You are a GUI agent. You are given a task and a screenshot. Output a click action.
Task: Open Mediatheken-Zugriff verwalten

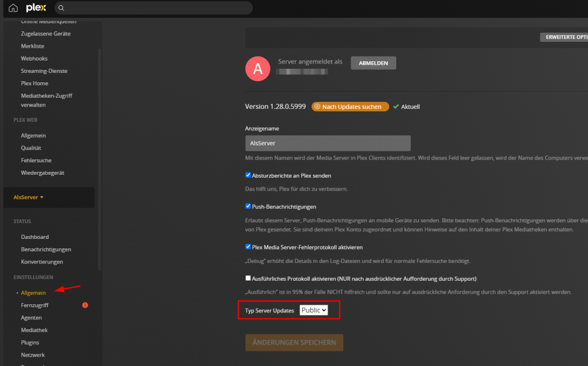pos(46,100)
